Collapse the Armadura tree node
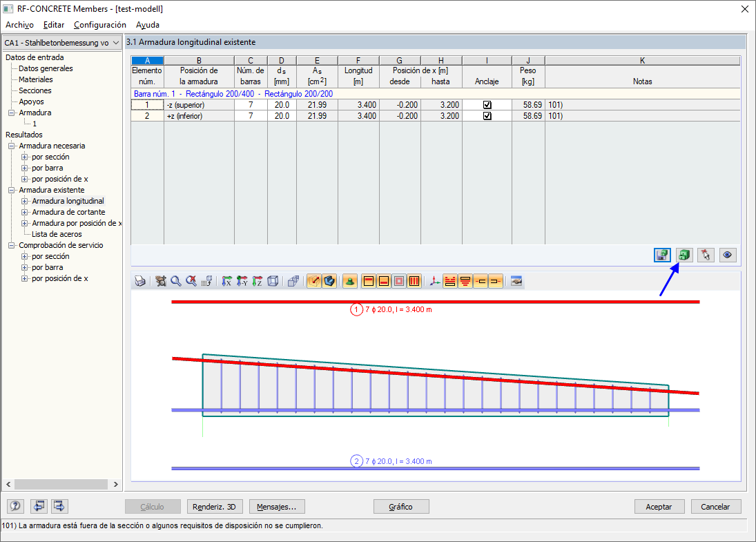Image resolution: width=756 pixels, height=542 pixels. pos(11,113)
